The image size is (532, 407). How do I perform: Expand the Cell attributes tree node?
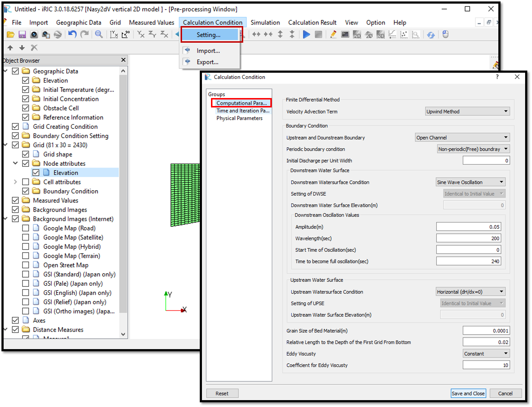pos(15,182)
